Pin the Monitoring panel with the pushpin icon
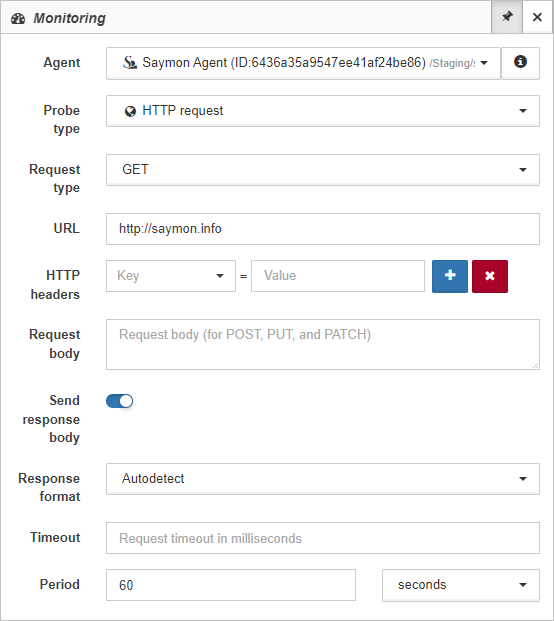 click(506, 17)
